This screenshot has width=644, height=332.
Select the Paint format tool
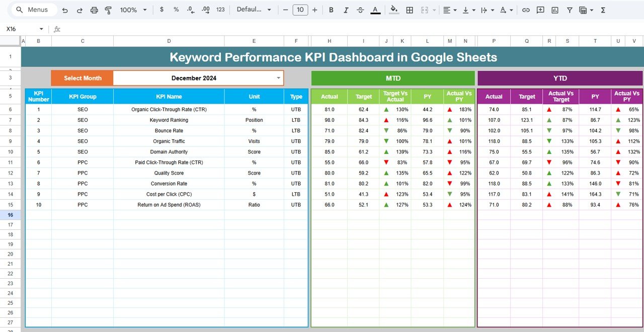[108, 10]
